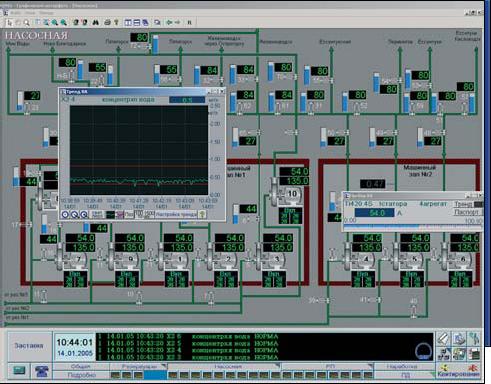
Task: Click the blue telephone icon at bottom left
Action: 42,371
